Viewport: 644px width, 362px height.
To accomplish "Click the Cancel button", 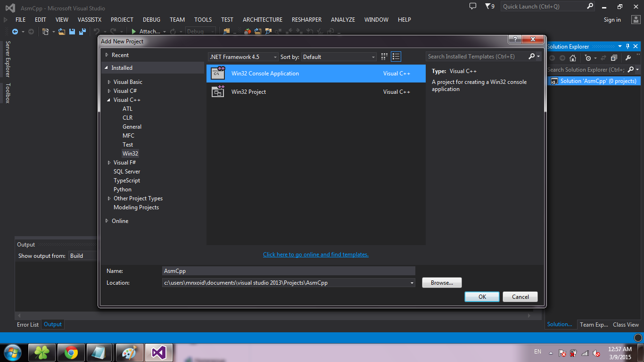I will pyautogui.click(x=520, y=297).
